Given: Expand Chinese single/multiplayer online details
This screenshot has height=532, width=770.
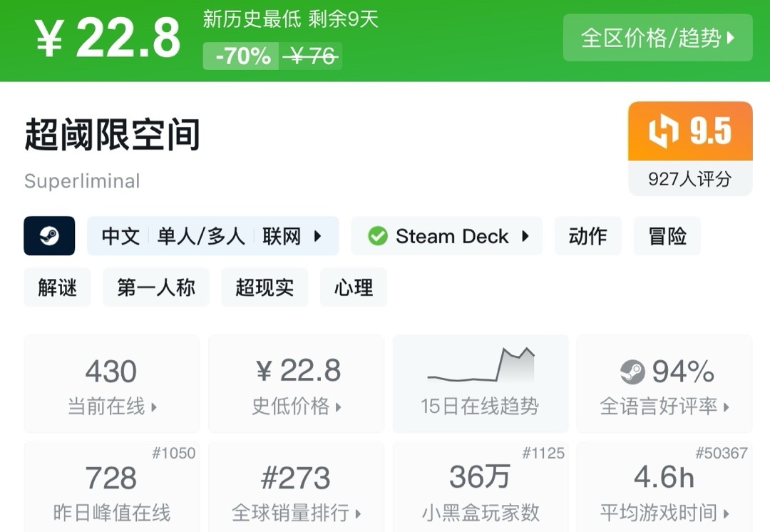Looking at the screenshot, I should pos(212,236).
